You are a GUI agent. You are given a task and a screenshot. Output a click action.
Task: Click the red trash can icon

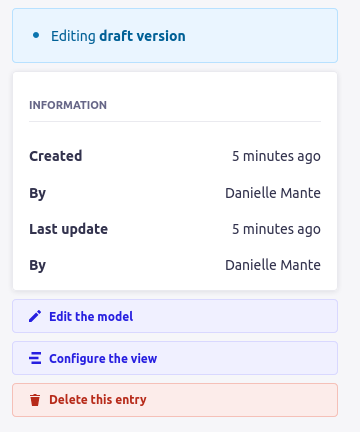35,400
